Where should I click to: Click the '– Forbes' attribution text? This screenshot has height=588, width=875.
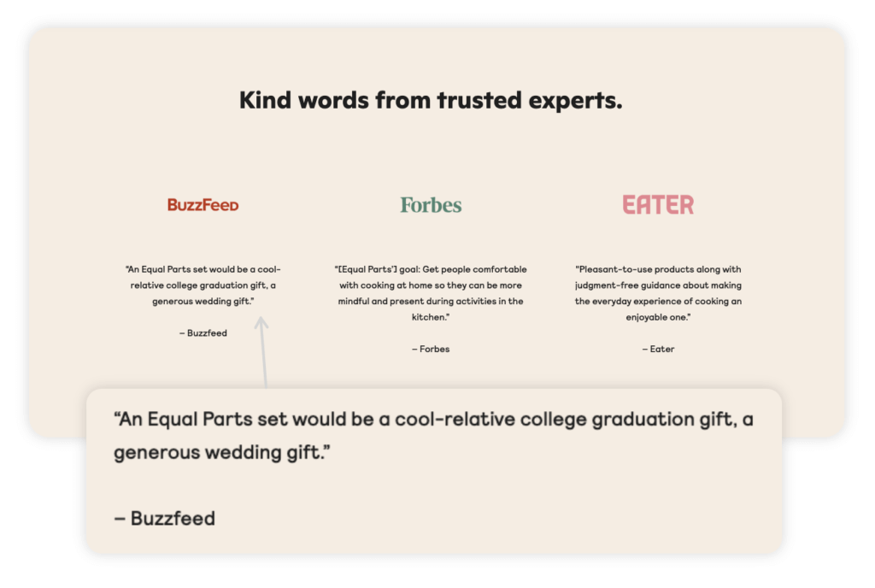click(x=431, y=349)
